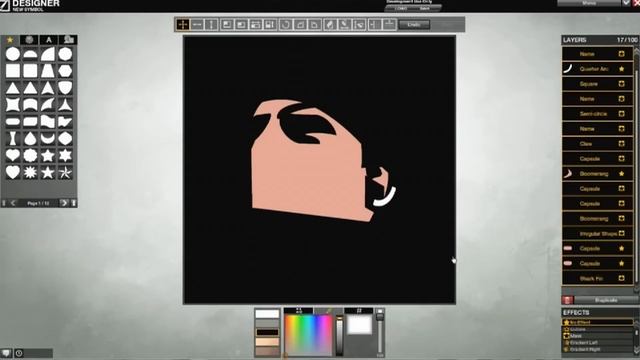Add the waving flag shape
640x360 pixels.
pos(48,122)
